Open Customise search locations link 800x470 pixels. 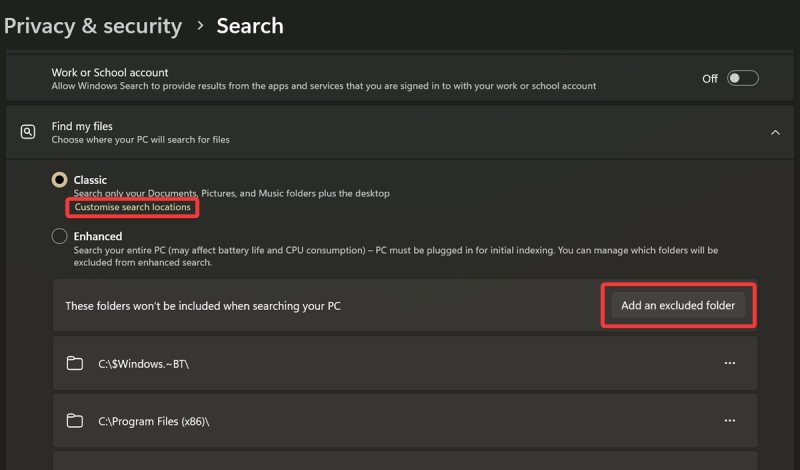[132, 207]
